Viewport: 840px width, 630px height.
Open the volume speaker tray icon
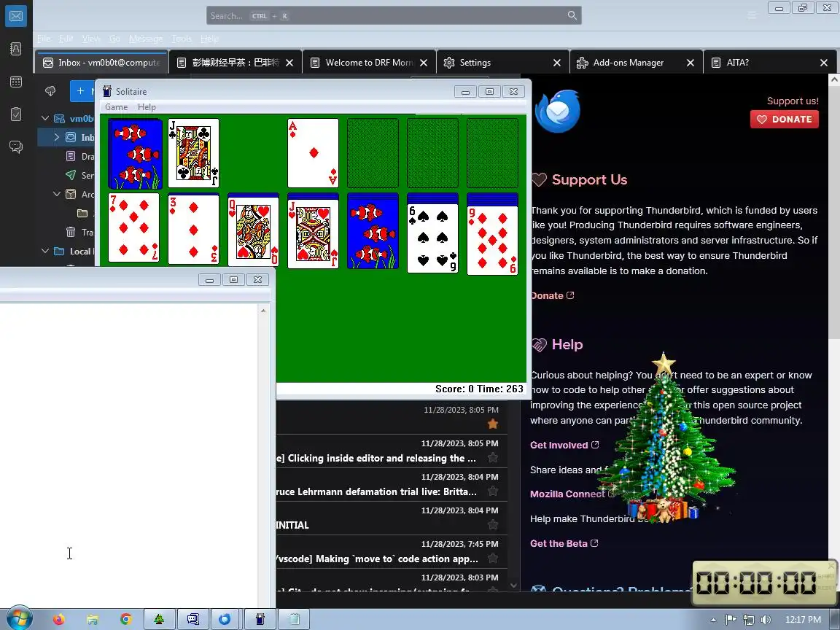click(766, 619)
